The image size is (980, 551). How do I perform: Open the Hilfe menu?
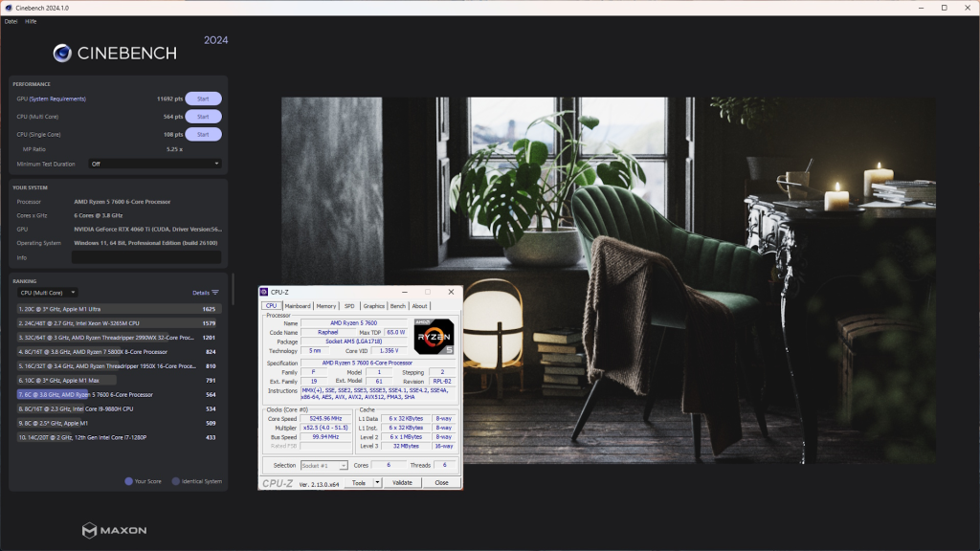click(x=31, y=21)
